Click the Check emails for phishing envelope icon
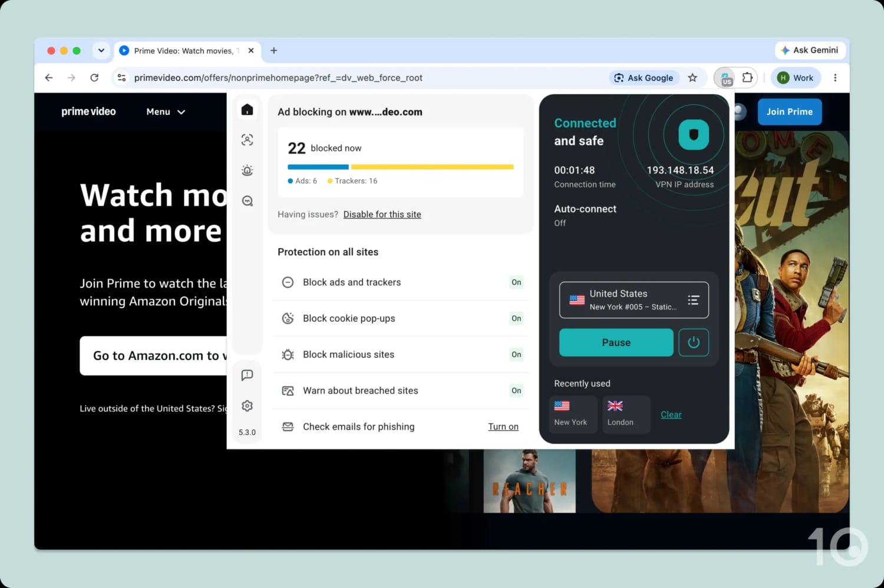The width and height of the screenshot is (884, 588). 288,427
